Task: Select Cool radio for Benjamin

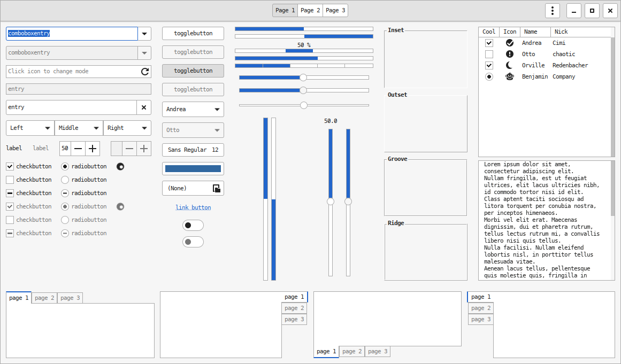Action: tap(489, 77)
